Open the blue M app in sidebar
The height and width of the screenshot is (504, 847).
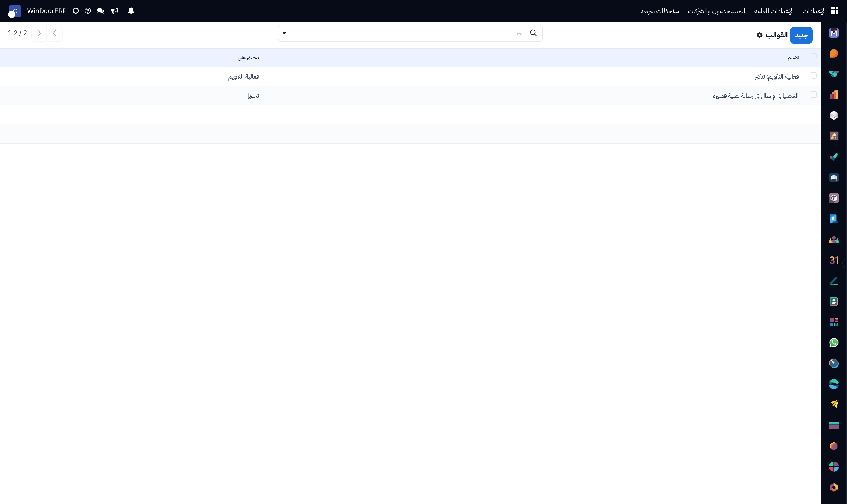(x=834, y=33)
